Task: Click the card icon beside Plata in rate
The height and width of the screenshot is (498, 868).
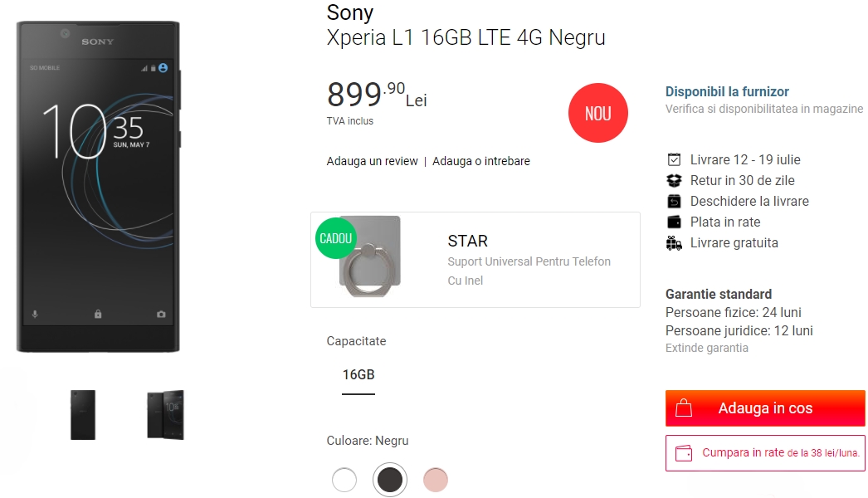Action: (675, 221)
